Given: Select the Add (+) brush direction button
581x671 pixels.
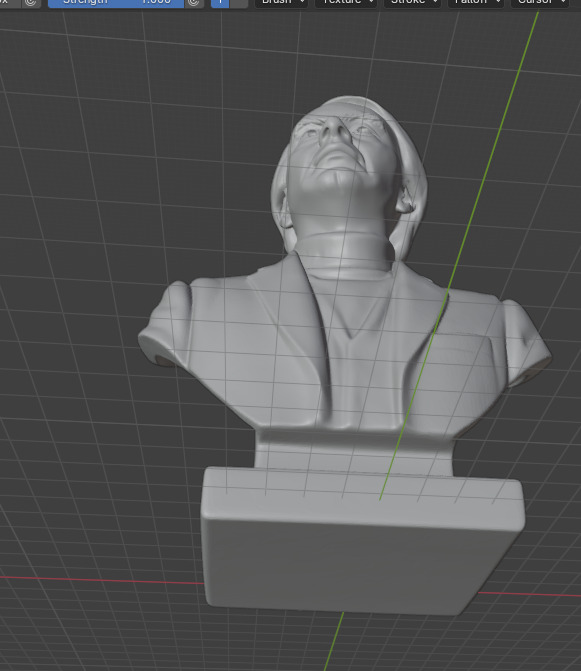Looking at the screenshot, I should (220, 3).
